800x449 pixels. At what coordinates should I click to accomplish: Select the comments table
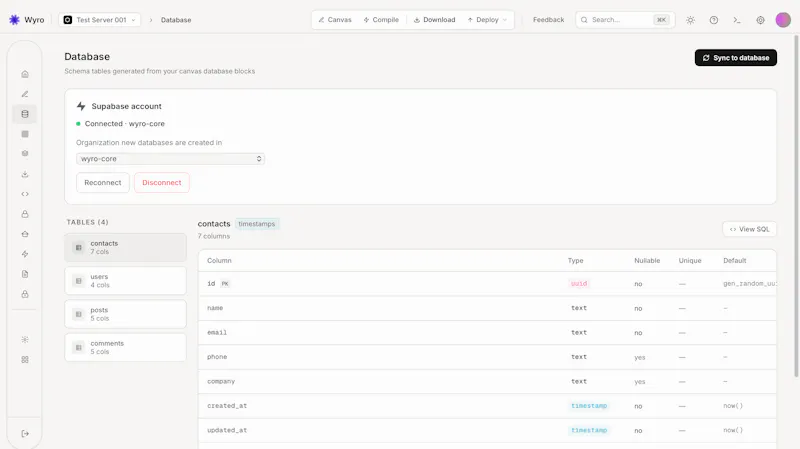pos(126,347)
